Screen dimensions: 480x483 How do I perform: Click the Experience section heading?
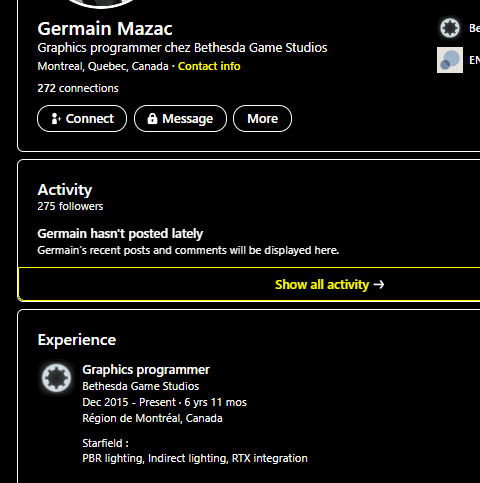(x=77, y=340)
